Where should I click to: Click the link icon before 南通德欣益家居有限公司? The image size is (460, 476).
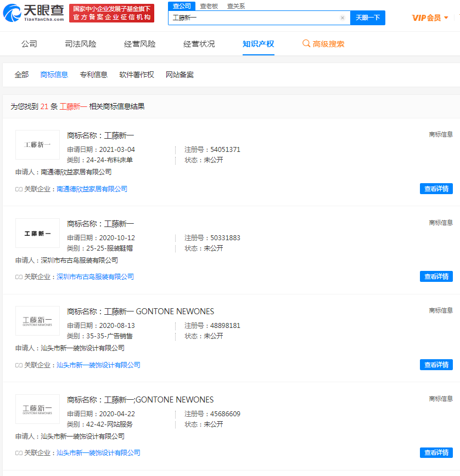[x=19, y=189]
